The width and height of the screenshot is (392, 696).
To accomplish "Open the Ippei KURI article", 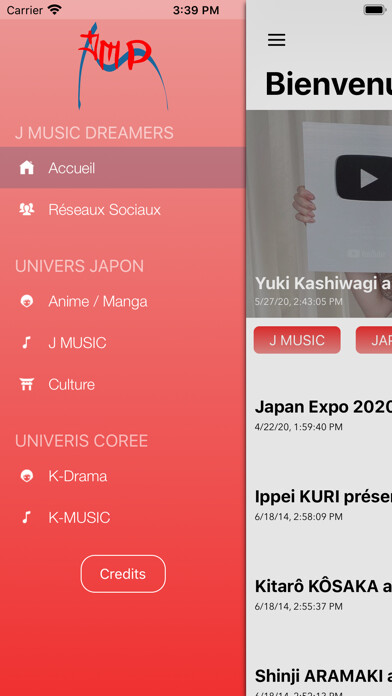I will (323, 497).
